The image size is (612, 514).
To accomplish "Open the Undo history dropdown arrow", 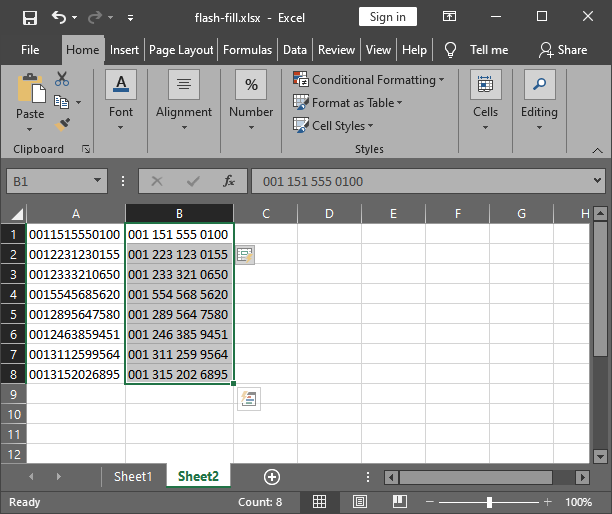I will pyautogui.click(x=74, y=18).
